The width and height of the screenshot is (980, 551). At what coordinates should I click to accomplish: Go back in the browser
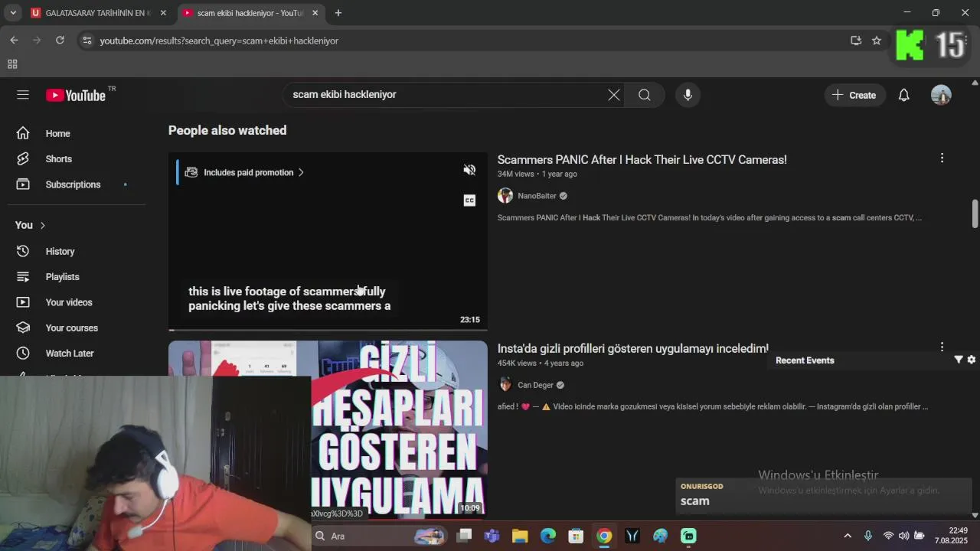click(14, 41)
